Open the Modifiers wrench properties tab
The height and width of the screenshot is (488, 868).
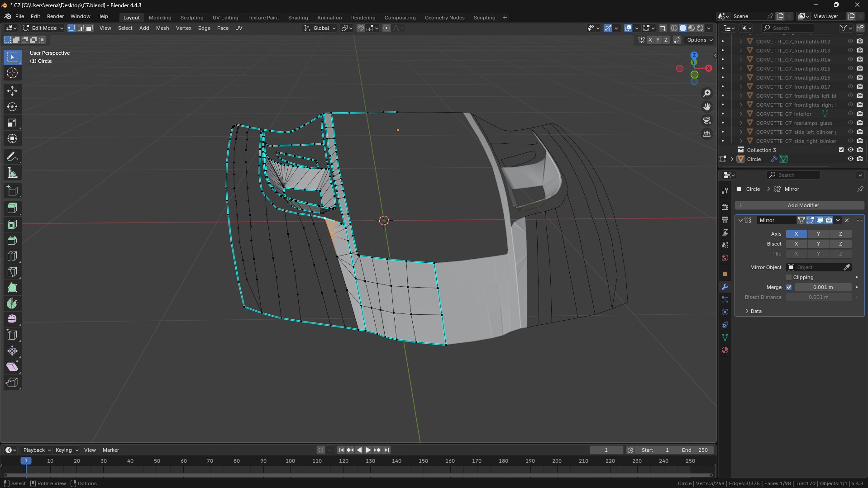pyautogui.click(x=725, y=287)
